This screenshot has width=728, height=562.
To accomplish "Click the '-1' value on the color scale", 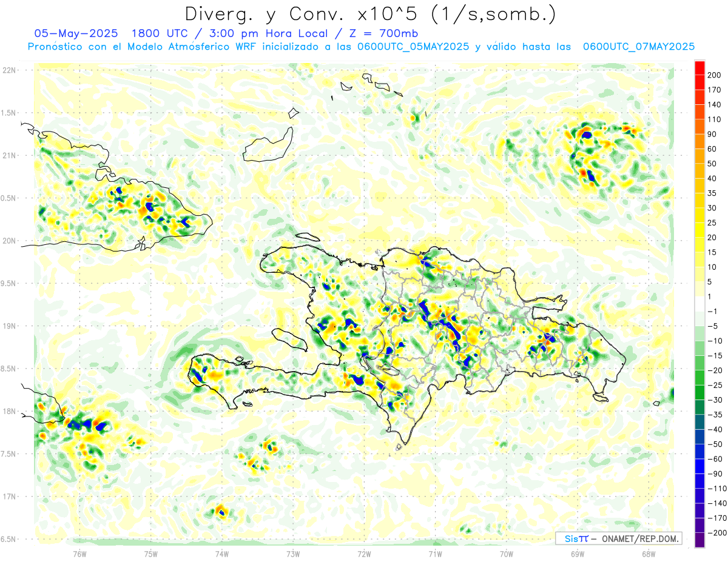I will pyautogui.click(x=713, y=311).
